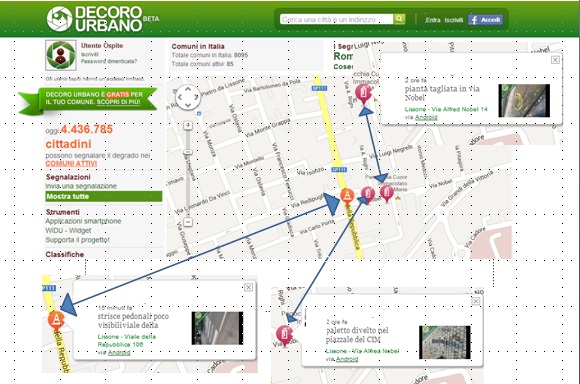Close the 'pianta tagliata in via Nobel' popup

click(555, 60)
